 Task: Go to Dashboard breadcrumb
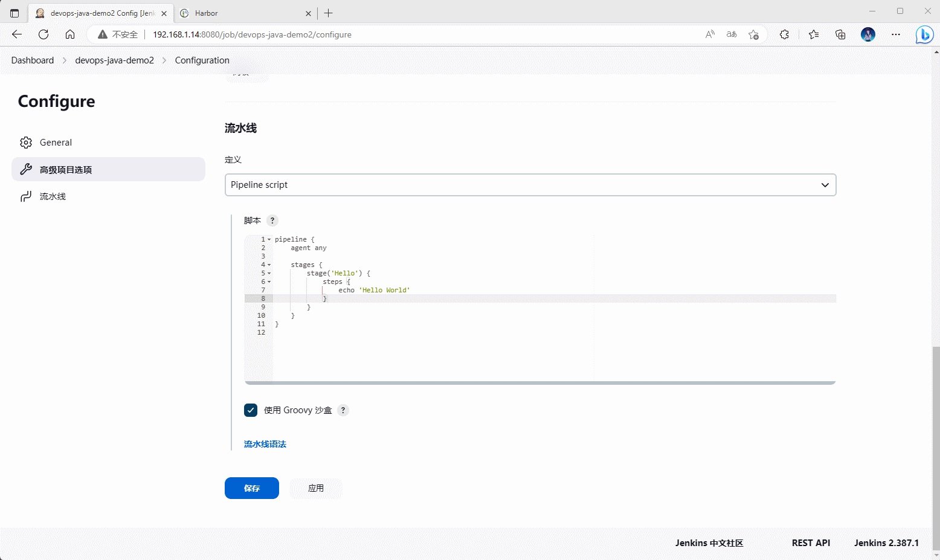coord(33,60)
